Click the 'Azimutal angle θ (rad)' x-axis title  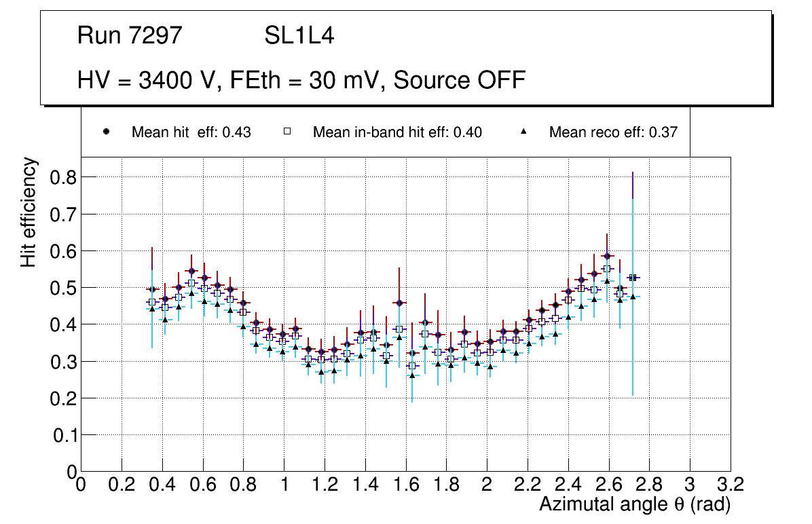[x=634, y=505]
